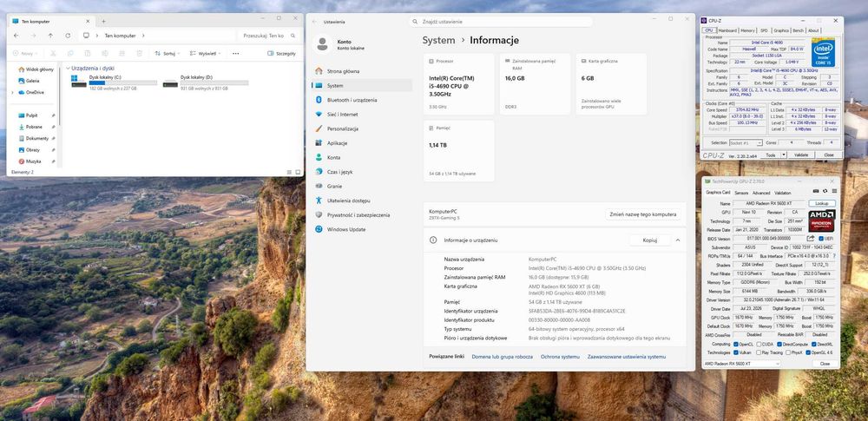Image resolution: width=868 pixels, height=421 pixels.
Task: Switch to Bench tab in CPU-Z
Action: (799, 30)
